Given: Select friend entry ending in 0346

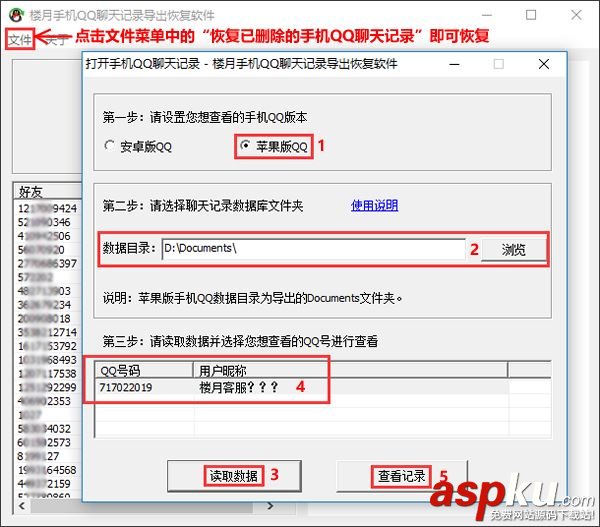Looking at the screenshot, I should click(44, 222).
